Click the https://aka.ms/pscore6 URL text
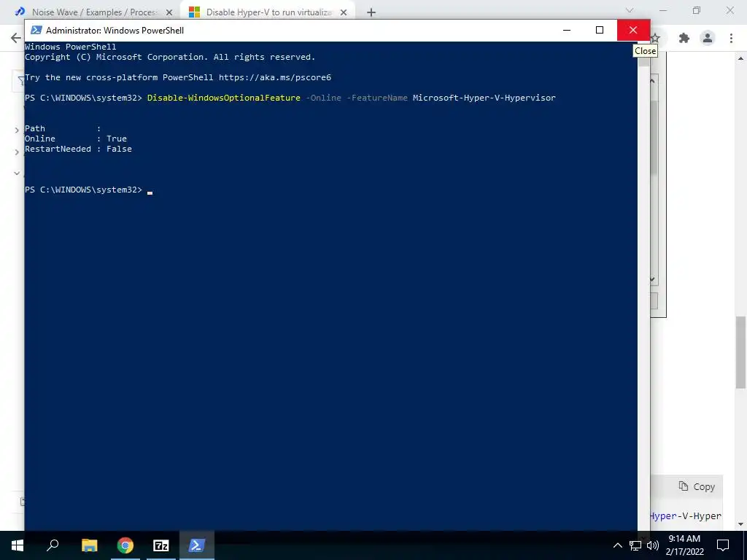The width and height of the screenshot is (747, 560). coord(275,77)
